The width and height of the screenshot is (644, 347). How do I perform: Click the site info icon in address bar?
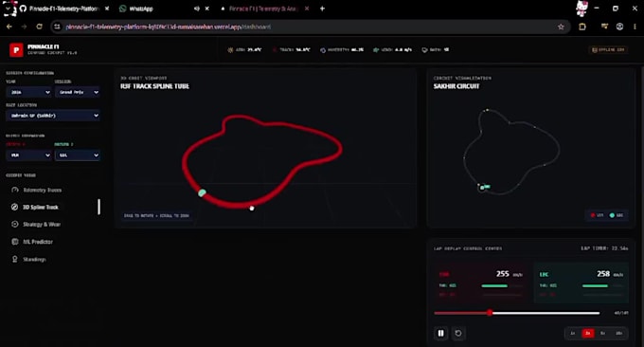point(57,27)
